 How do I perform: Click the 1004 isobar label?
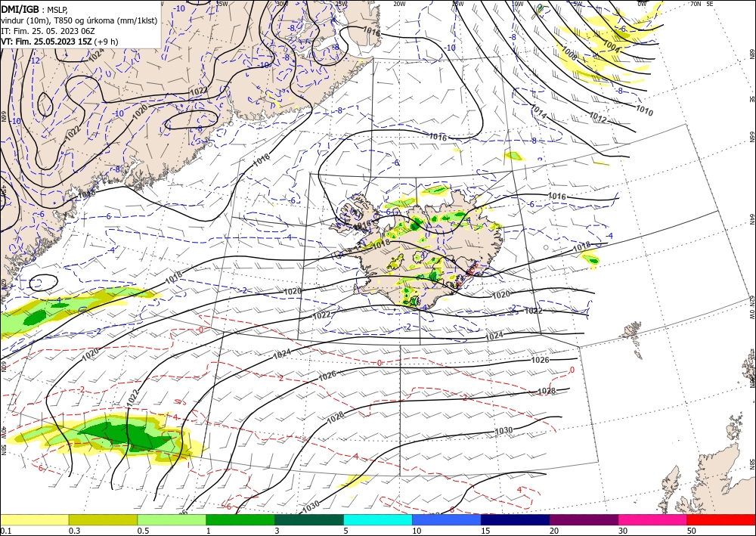612,47
